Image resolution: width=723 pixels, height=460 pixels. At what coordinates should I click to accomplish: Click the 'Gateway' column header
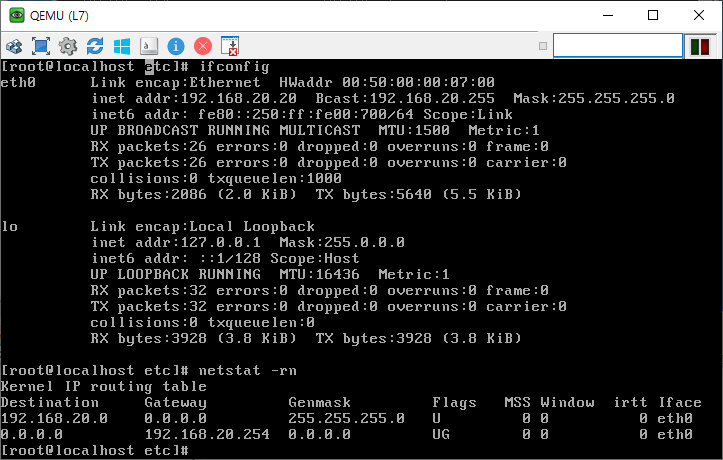pyautogui.click(x=175, y=403)
